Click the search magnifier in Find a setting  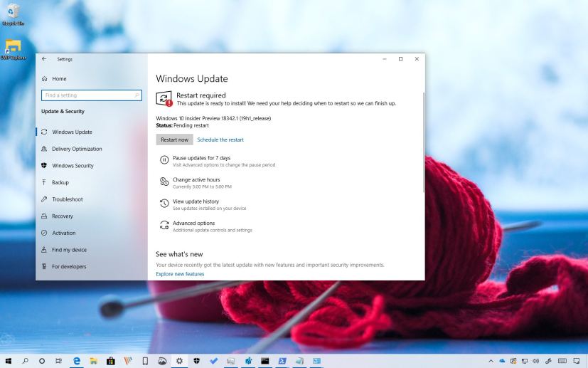click(x=137, y=95)
